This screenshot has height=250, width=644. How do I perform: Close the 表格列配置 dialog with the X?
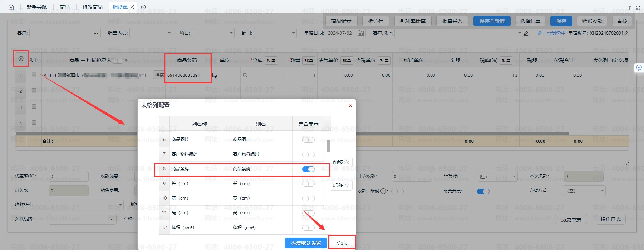[x=350, y=106]
